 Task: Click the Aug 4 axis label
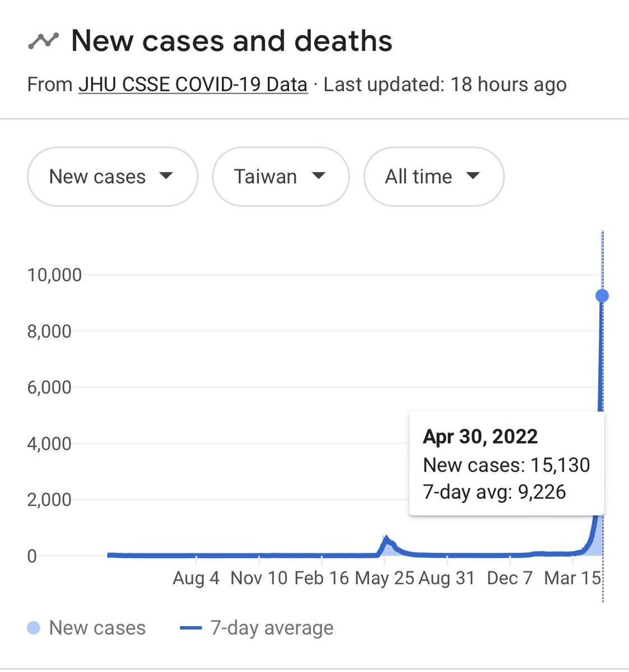(196, 578)
